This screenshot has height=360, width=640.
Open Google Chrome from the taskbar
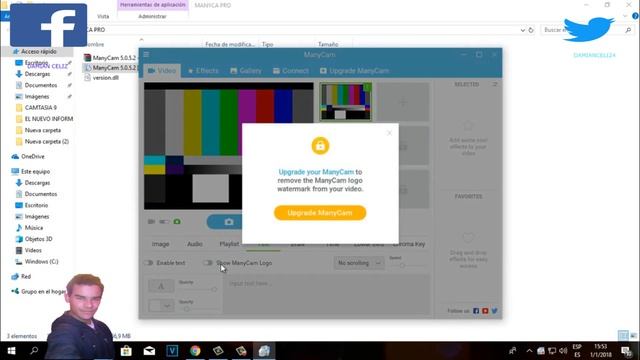pos(195,351)
